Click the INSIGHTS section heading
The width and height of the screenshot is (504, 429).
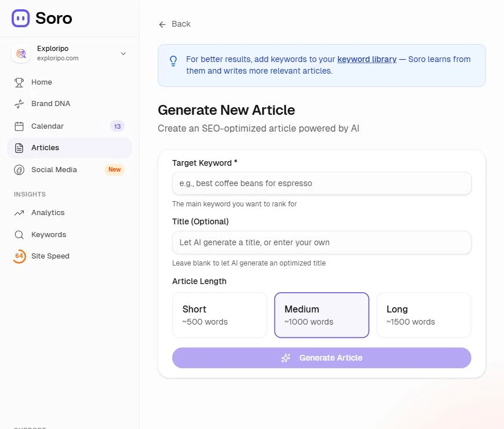30,194
